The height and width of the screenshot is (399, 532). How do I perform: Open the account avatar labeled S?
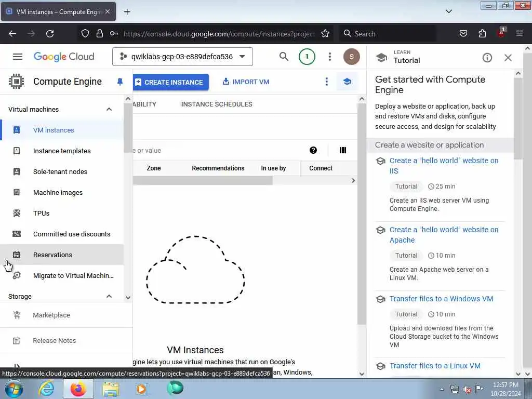pyautogui.click(x=352, y=57)
